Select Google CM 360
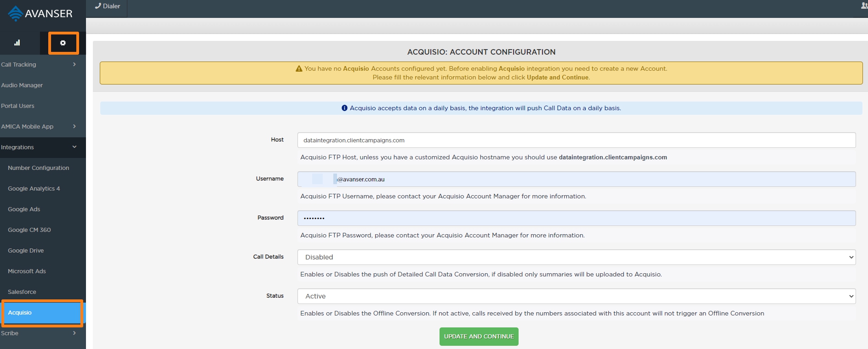The height and width of the screenshot is (349, 868). (43, 230)
